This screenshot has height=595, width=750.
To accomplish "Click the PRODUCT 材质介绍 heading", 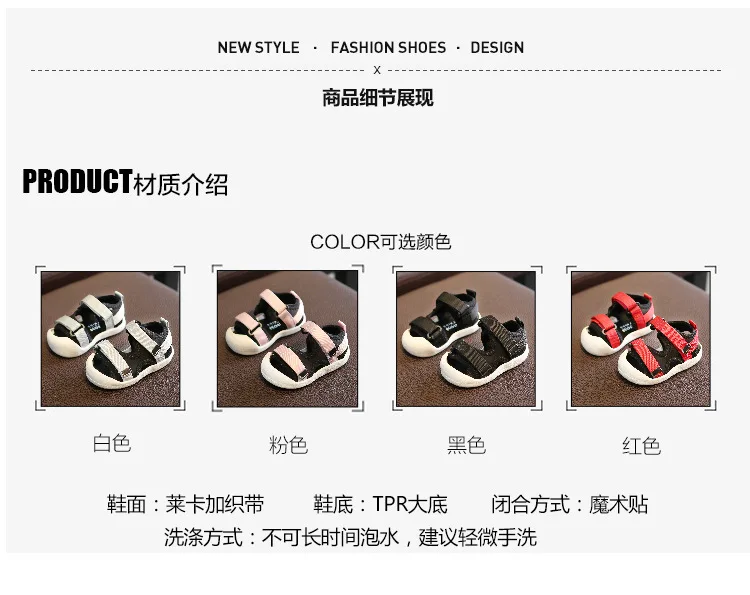I will pos(125,182).
